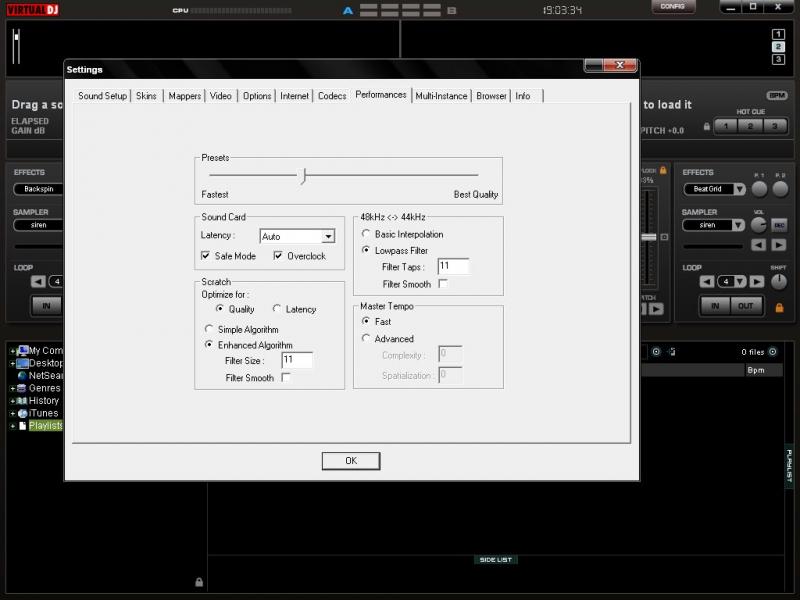800x600 pixels.
Task: Click the round browser options icon
Action: coord(656,352)
